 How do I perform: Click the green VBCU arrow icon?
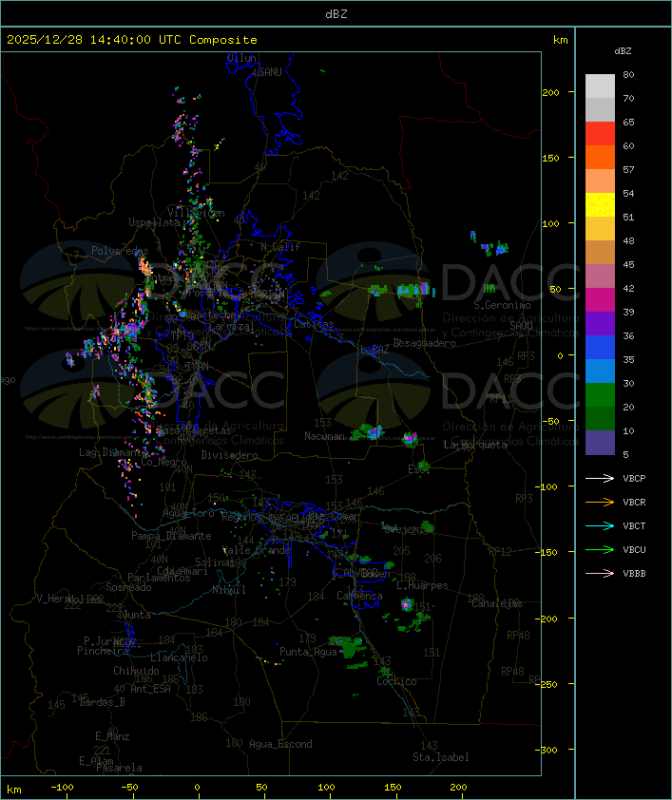click(600, 549)
